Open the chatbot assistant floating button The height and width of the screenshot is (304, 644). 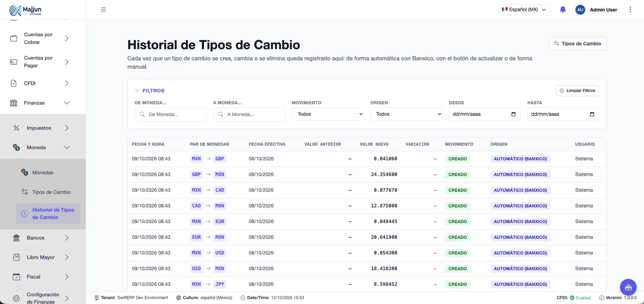[x=628, y=287]
